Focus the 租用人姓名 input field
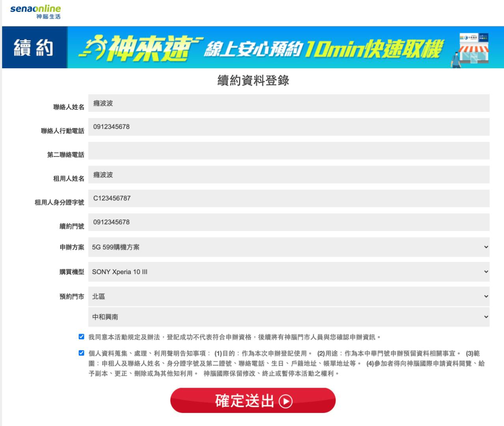Image resolution: width=504 pixels, height=426 pixels. pos(289,175)
